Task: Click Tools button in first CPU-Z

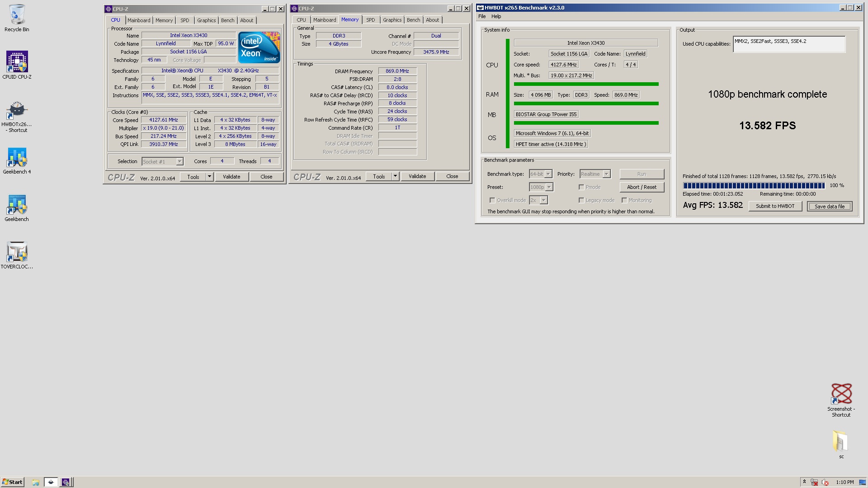Action: point(193,177)
